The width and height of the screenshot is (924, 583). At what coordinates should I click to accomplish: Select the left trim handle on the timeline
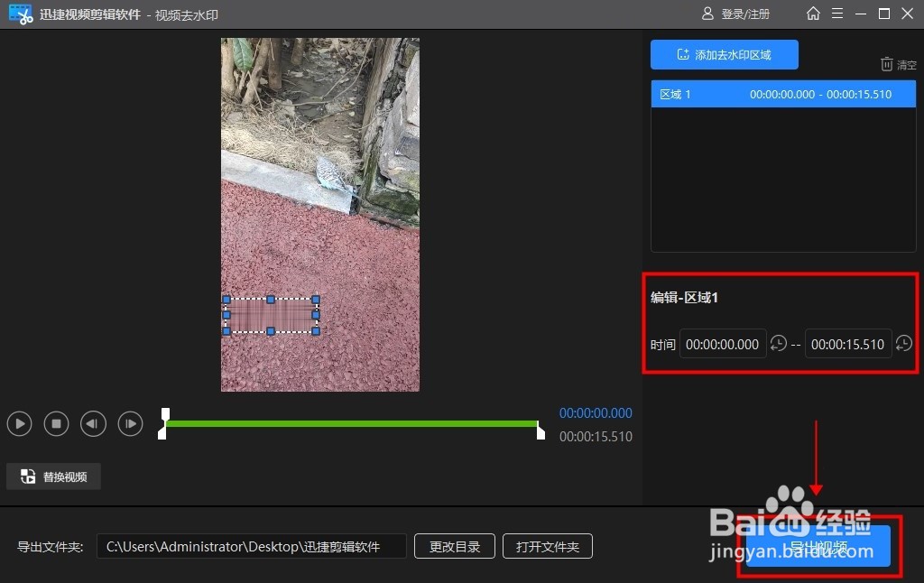point(164,423)
